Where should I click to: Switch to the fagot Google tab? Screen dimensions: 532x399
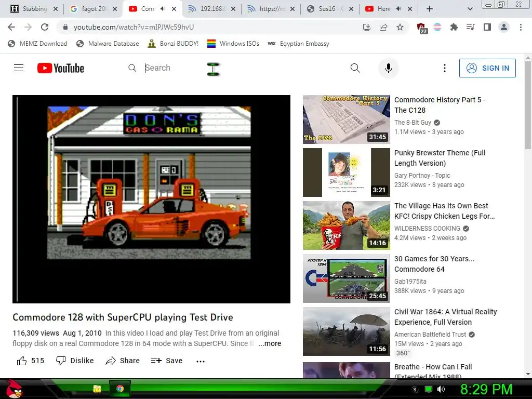(94, 9)
